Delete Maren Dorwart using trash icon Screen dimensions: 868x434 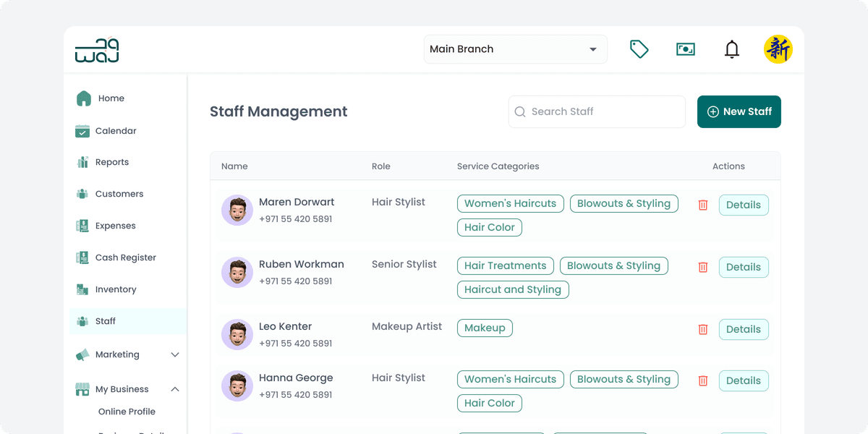pyautogui.click(x=703, y=205)
